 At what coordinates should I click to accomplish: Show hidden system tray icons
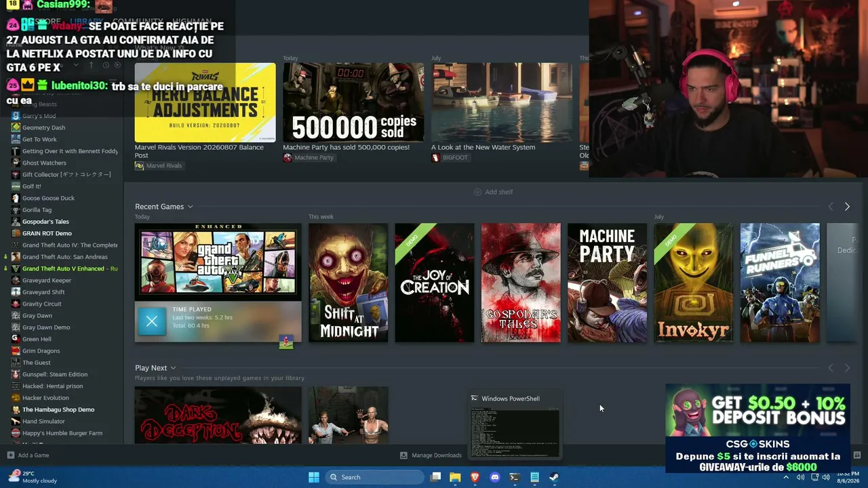[x=786, y=477]
